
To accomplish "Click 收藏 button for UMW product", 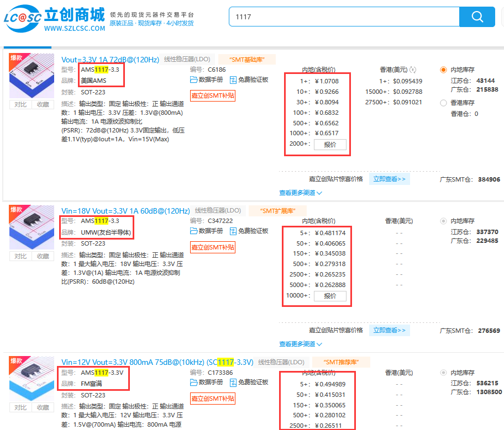I will click(43, 256).
